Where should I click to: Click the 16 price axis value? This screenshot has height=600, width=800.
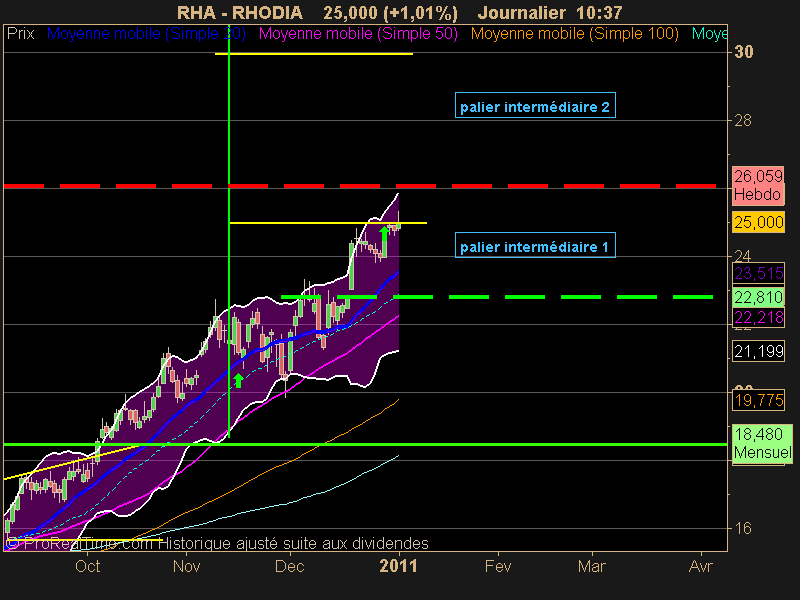tap(743, 528)
